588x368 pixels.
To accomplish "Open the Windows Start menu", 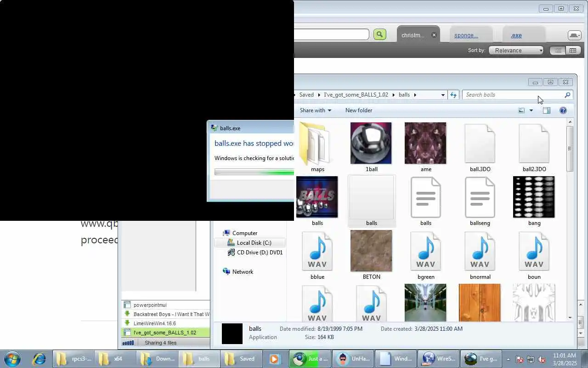I will pos(12,359).
